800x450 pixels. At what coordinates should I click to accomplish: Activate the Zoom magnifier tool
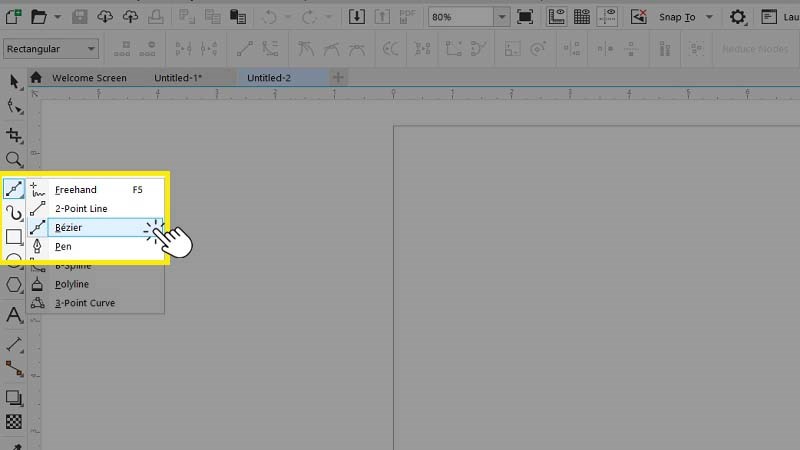14,159
